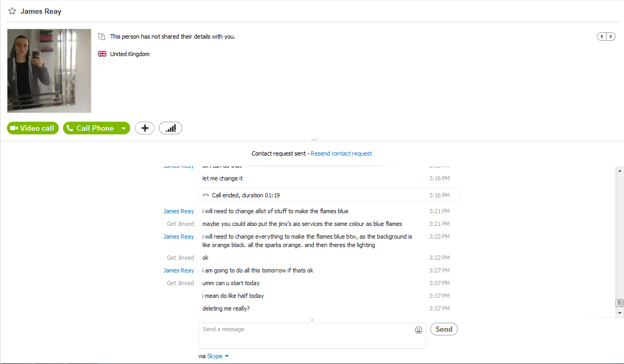624x364 pixels.
Task: Add James Reay to favorites star
Action: (12, 11)
